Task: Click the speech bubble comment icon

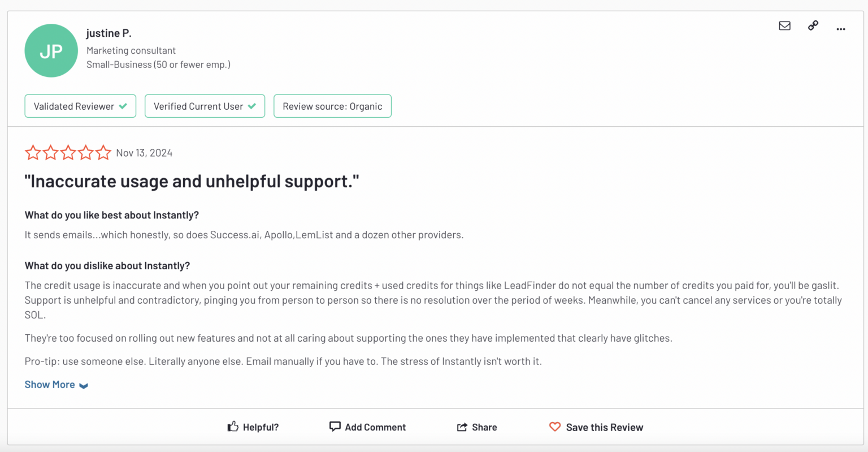Action: pos(335,427)
